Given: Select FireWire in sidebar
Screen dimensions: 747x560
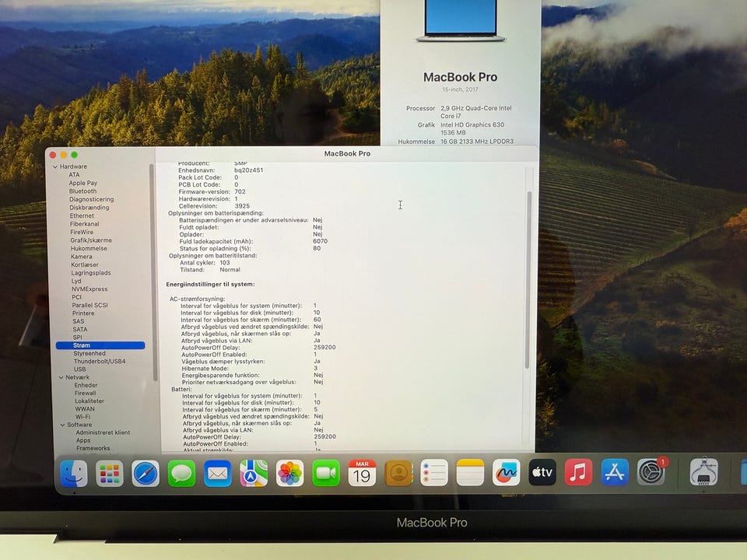Looking at the screenshot, I should coord(82,232).
